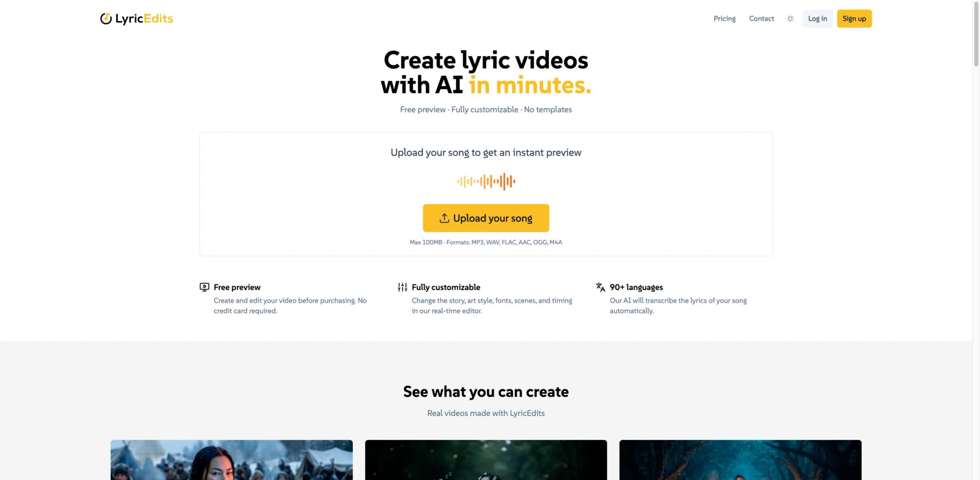Click the 'Max 100MB · Formats' note text

click(x=486, y=242)
